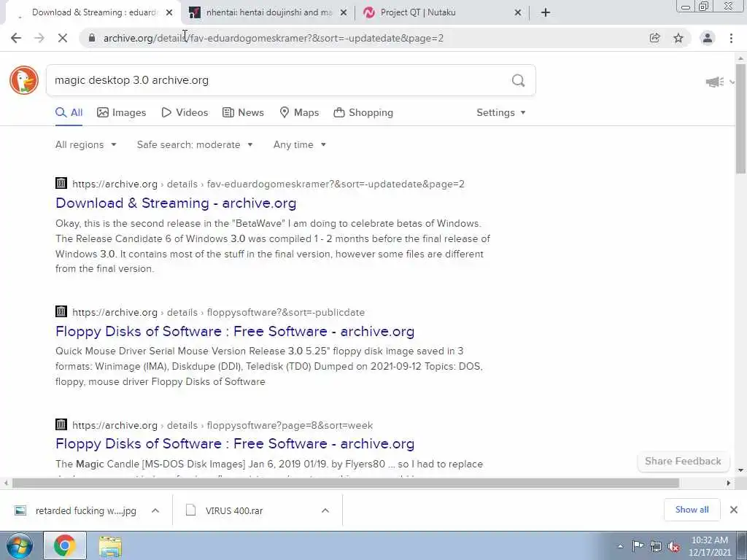Bookmark this page with the star icon
The height and width of the screenshot is (560, 747).
tap(678, 38)
